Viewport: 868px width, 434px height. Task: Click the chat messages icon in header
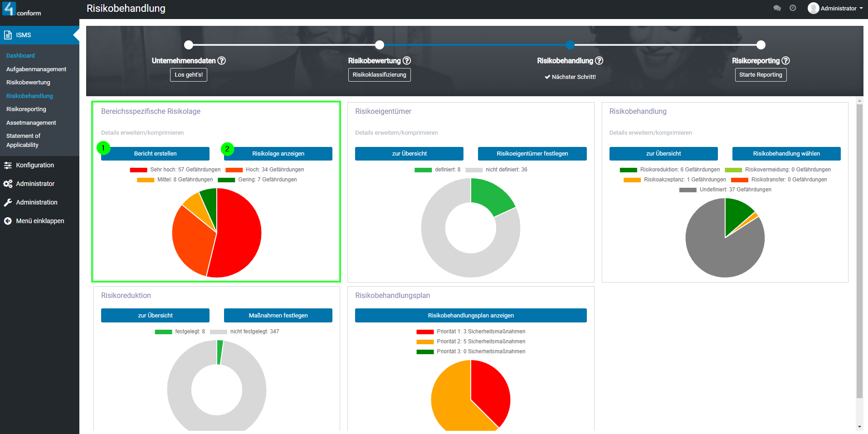click(x=777, y=8)
